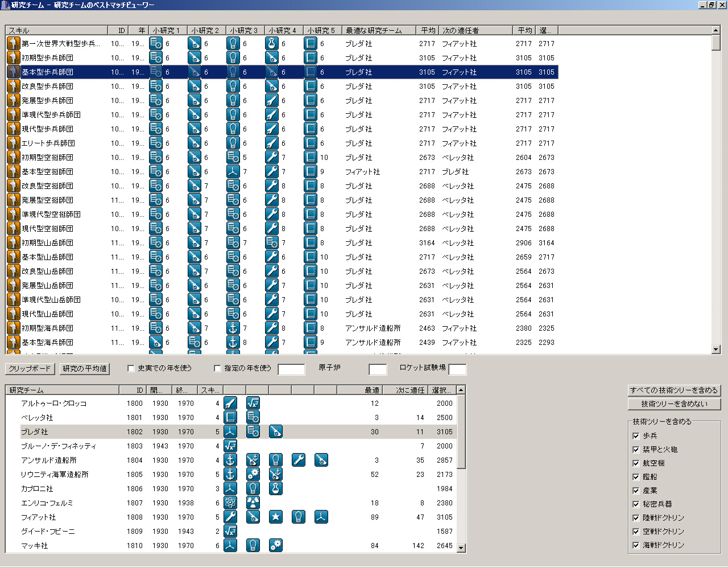
Task: Click the 原子炉 input field
Action: coord(378,369)
